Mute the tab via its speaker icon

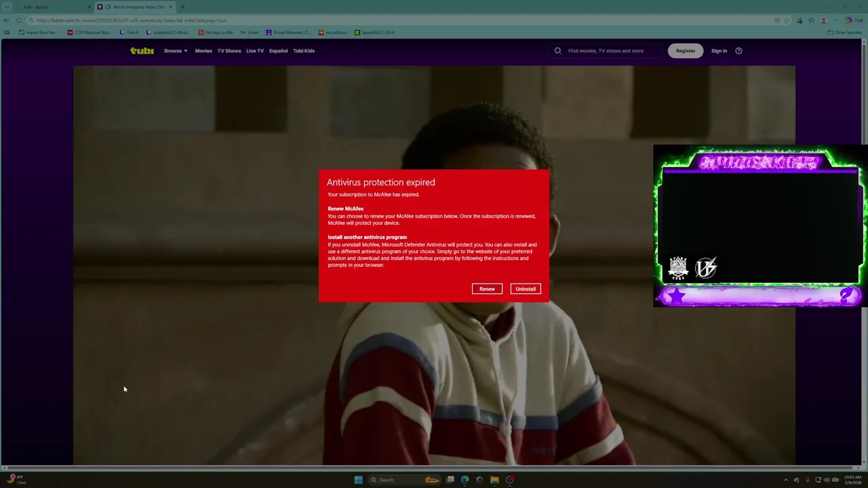[x=108, y=7]
